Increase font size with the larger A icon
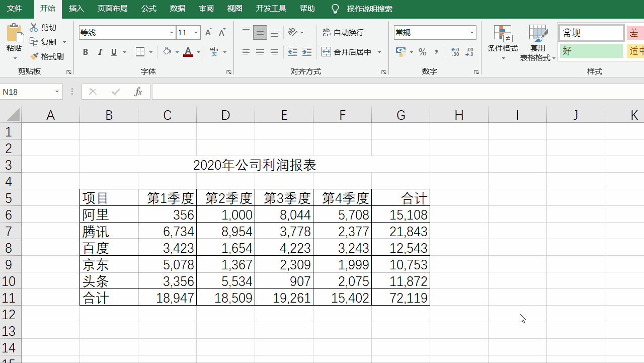644x363 pixels. tap(209, 33)
